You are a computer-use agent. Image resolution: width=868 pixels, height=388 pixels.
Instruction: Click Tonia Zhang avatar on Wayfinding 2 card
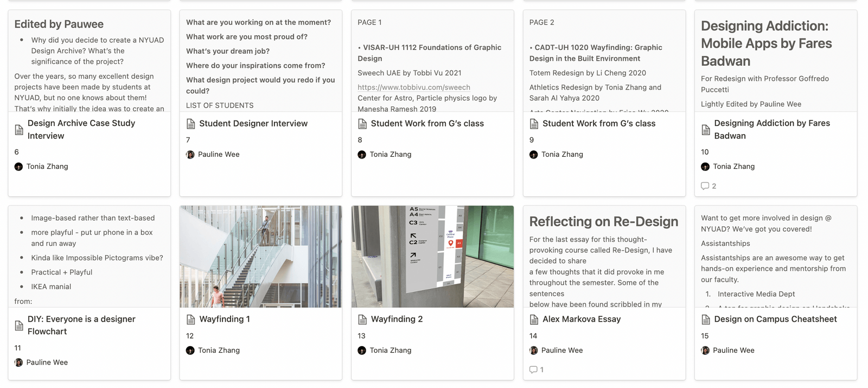tap(362, 351)
